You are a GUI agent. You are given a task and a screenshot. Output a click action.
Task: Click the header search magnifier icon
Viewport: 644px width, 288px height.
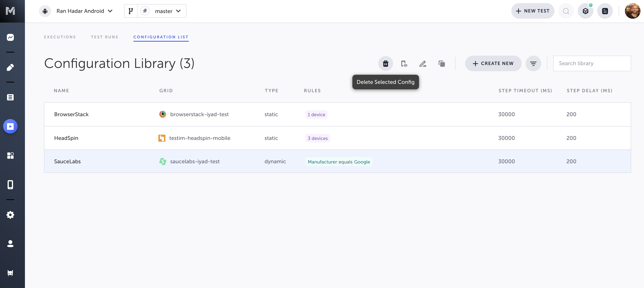click(x=566, y=11)
